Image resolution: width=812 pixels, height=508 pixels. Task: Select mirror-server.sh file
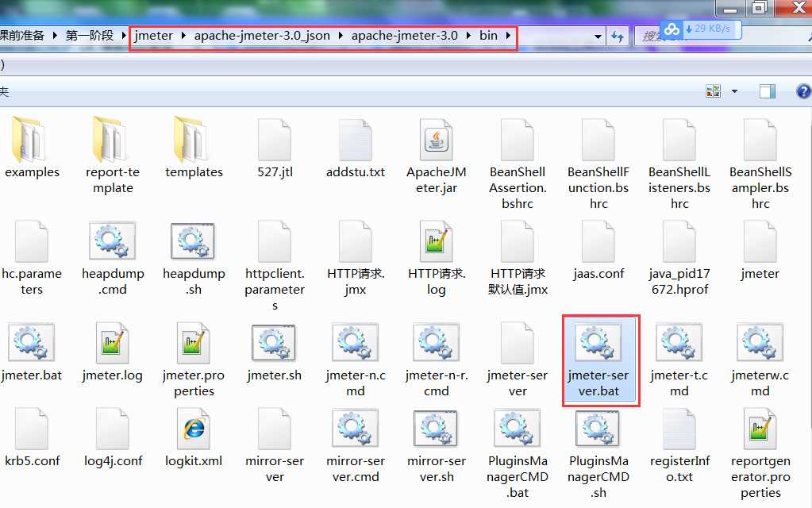(436, 445)
